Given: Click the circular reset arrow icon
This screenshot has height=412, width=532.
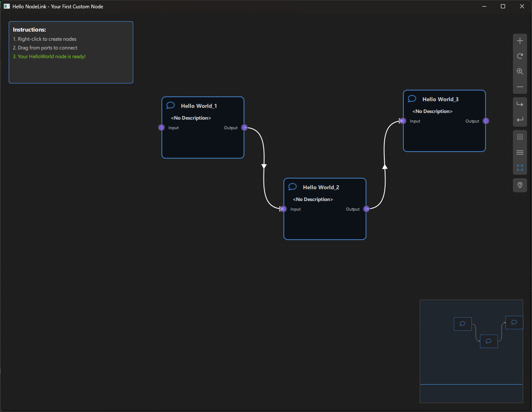Looking at the screenshot, I should click(520, 56).
